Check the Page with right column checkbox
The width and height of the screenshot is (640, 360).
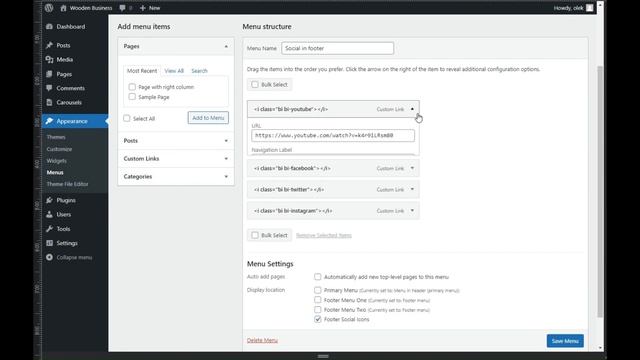pyautogui.click(x=132, y=87)
